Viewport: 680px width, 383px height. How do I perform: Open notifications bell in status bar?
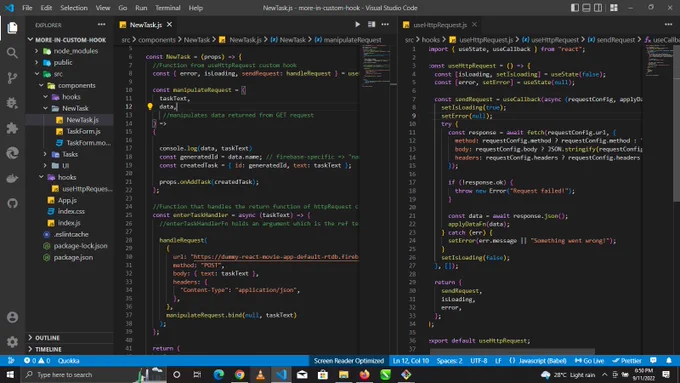point(669,360)
